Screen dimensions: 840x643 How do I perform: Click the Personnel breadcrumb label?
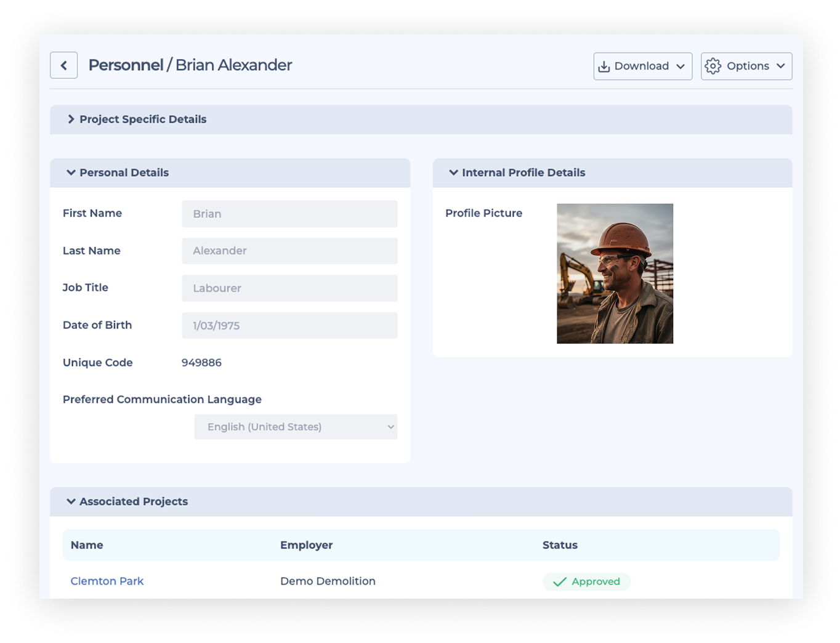tap(126, 65)
